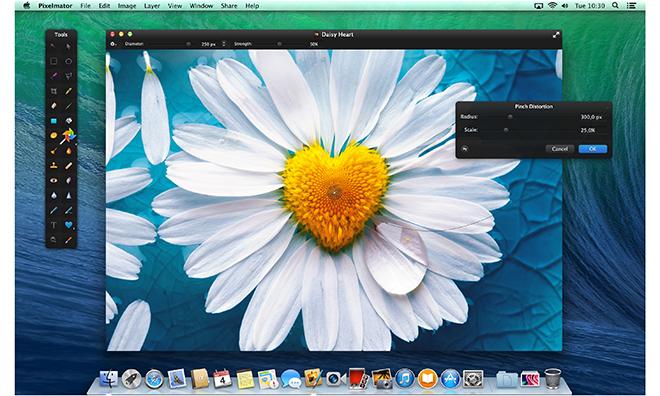Select the Eyedropper tool
The image size is (660, 396).
click(69, 240)
